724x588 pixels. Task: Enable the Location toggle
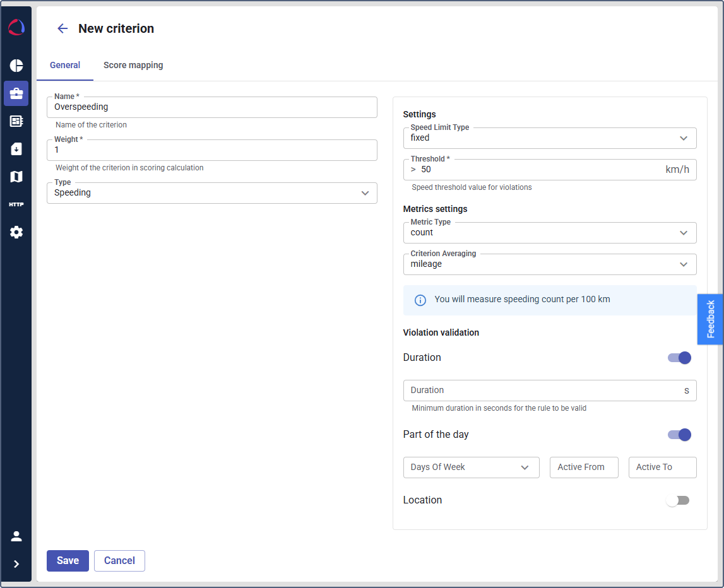coord(678,500)
